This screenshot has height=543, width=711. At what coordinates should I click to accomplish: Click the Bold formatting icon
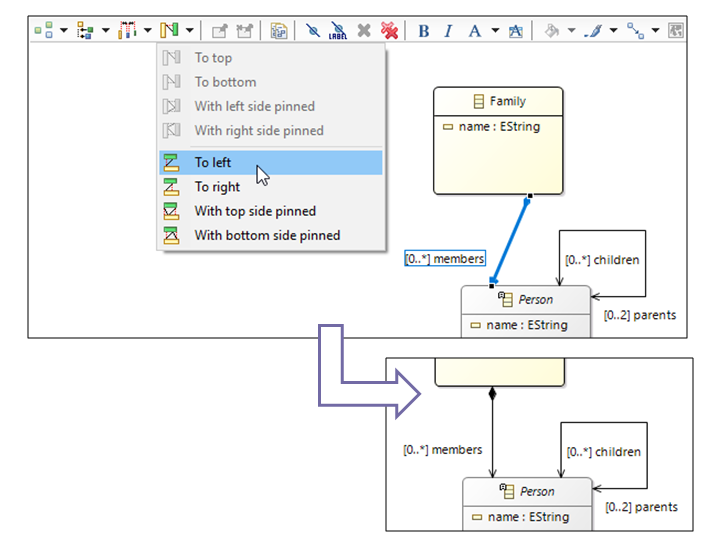coord(423,31)
